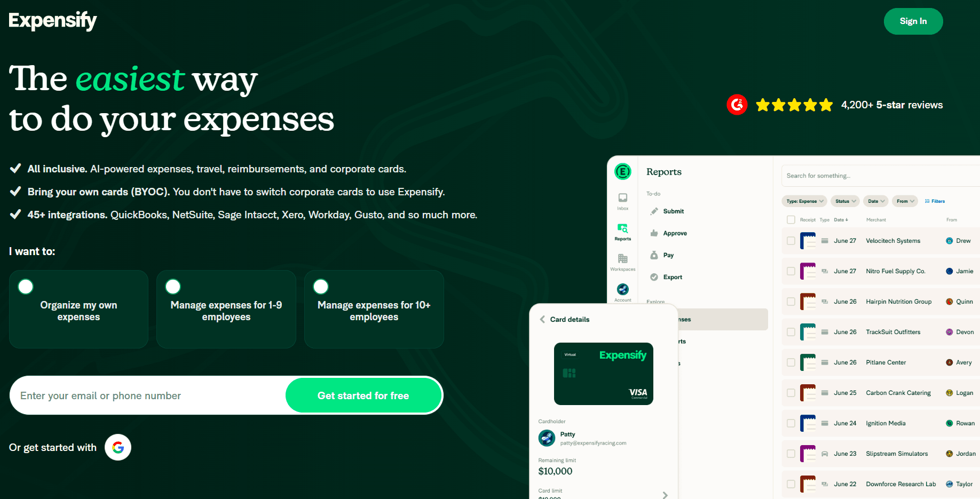Click the expense type icon in the Slipstream Simulators row
980x499 pixels.
click(825, 454)
